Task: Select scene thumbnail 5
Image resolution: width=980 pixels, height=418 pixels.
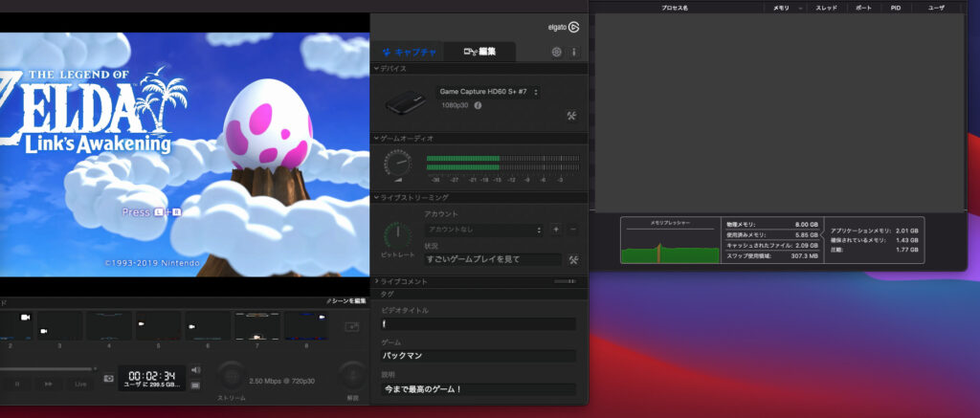Action: tap(159, 325)
